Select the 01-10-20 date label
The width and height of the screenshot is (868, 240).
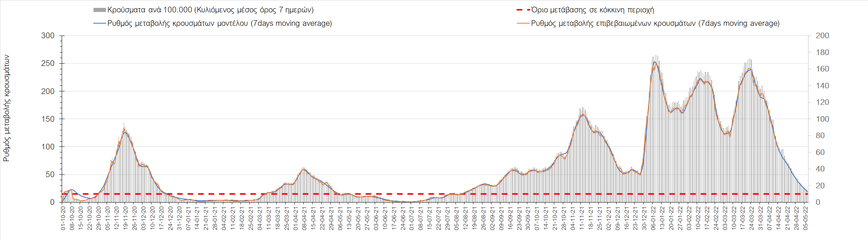point(63,218)
